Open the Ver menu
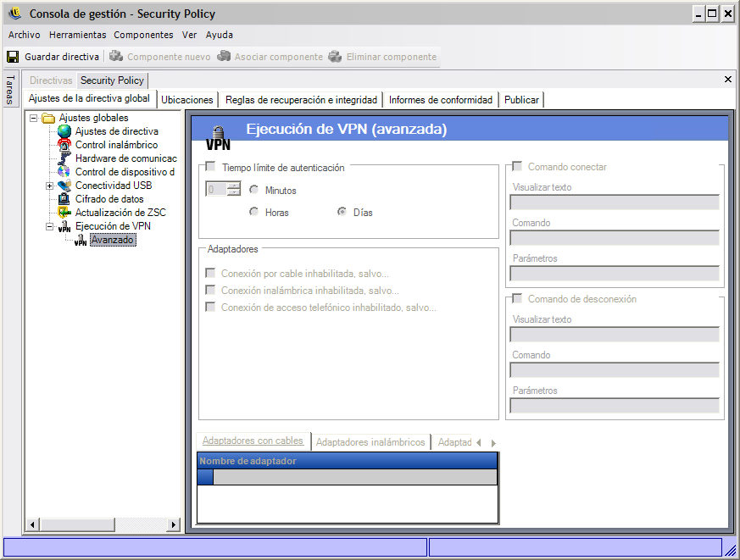Image resolution: width=740 pixels, height=560 pixels. pos(189,35)
